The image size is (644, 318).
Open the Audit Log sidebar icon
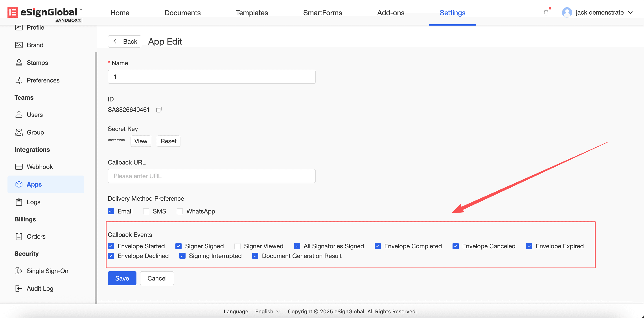tap(19, 288)
